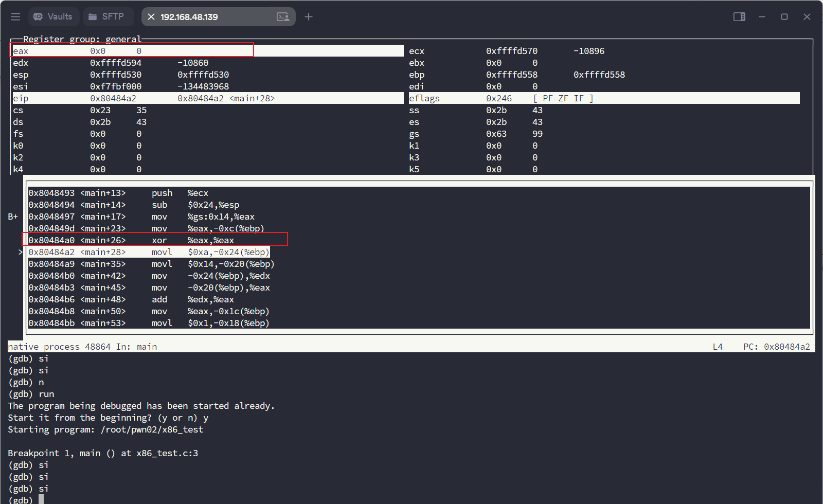Screen dimensions: 823x504
Task: Close the application window
Action: click(x=807, y=17)
